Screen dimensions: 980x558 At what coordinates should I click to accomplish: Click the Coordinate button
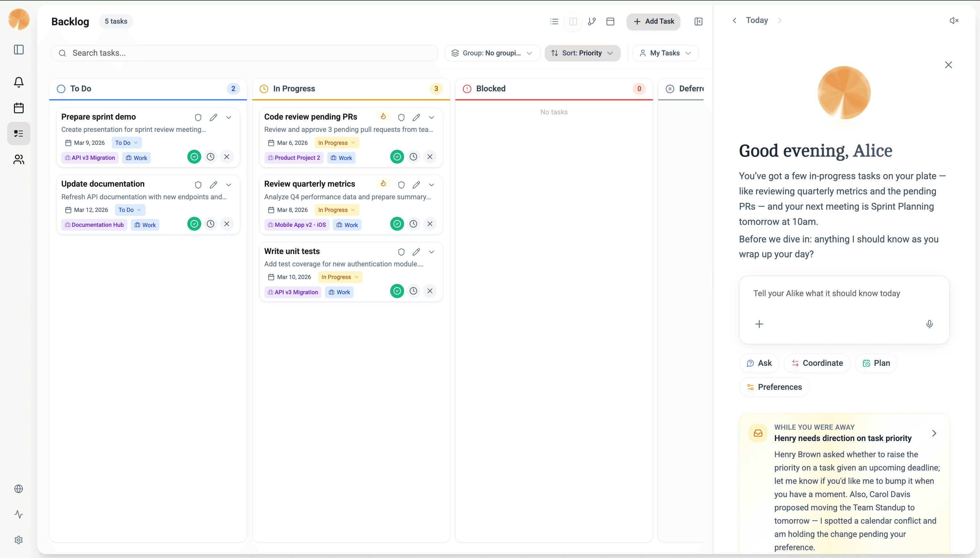pos(817,363)
